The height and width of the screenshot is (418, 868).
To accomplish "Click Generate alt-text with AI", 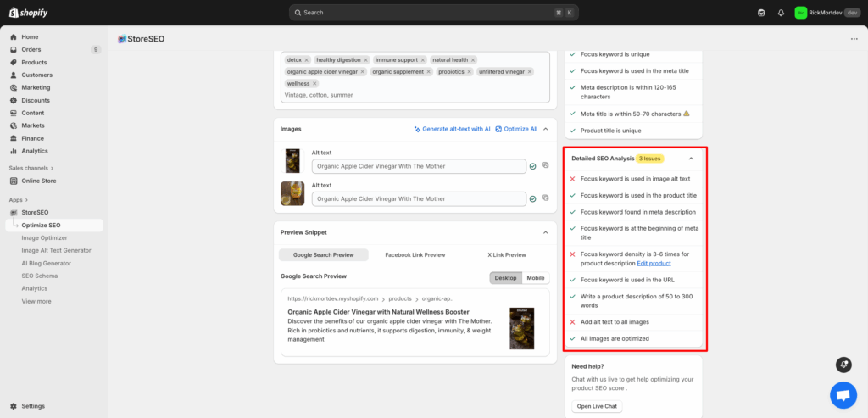I will click(452, 129).
